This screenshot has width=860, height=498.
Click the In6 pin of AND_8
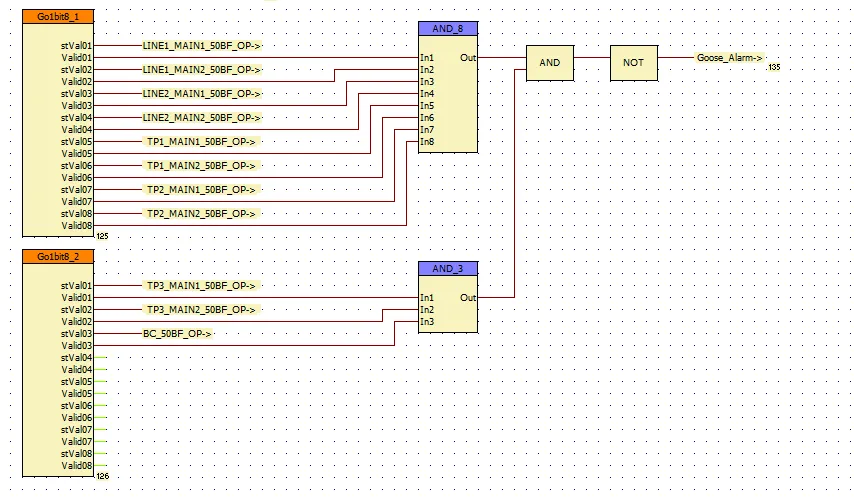click(x=427, y=118)
